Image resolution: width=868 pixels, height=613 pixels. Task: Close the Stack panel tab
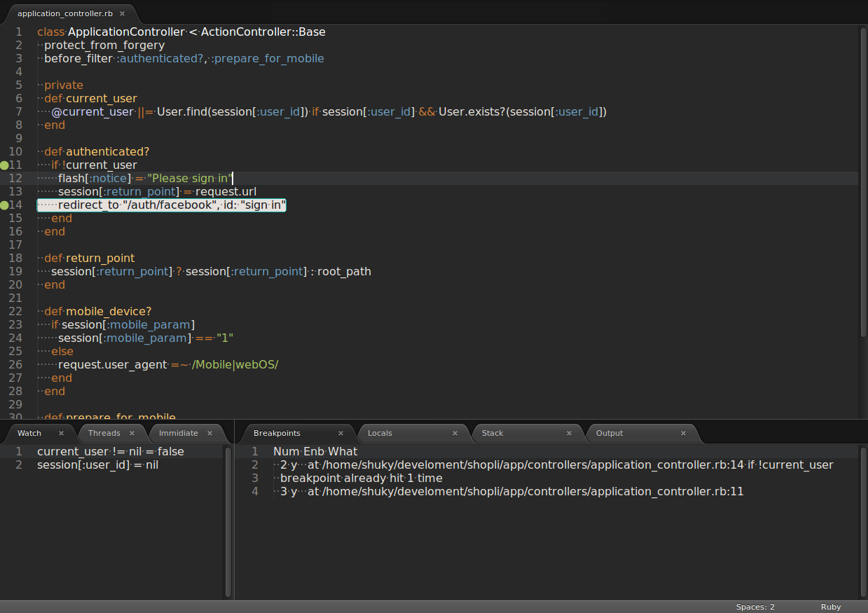click(569, 433)
